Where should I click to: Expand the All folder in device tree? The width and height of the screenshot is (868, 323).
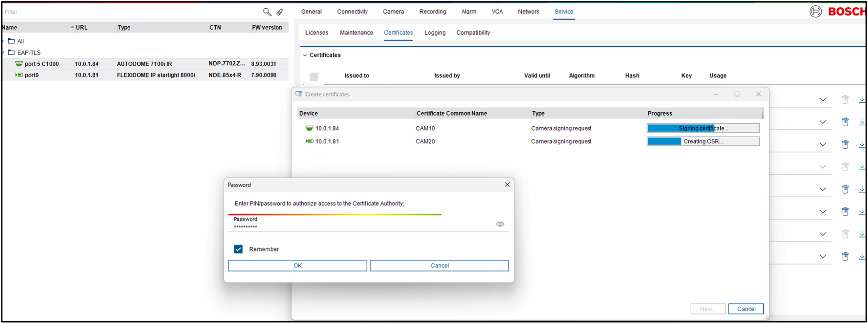point(3,42)
